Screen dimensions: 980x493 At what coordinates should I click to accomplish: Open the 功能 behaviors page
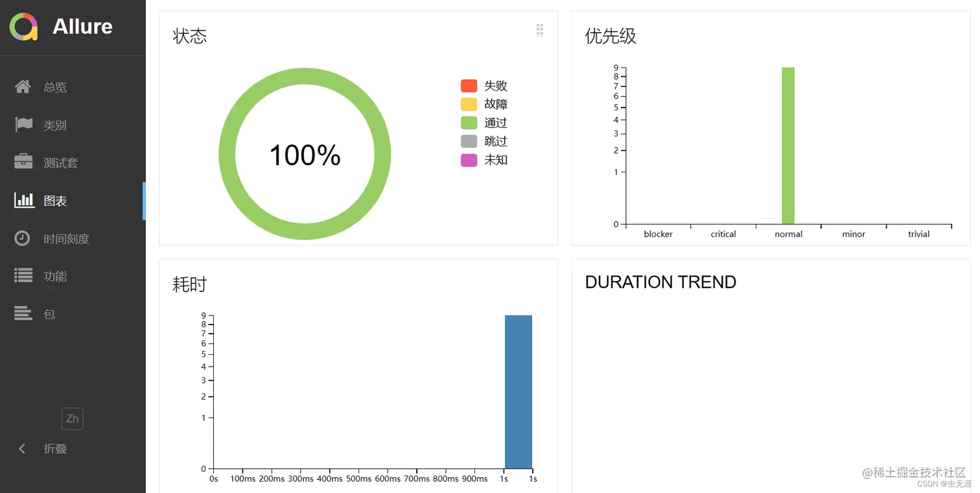(73, 276)
